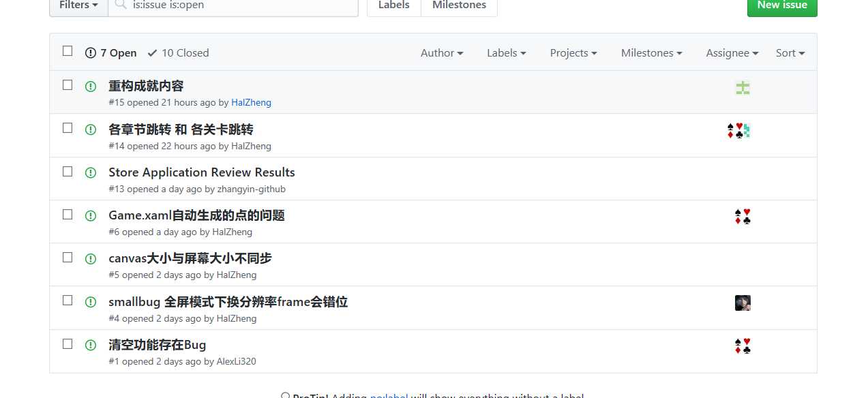Open issue 清空功能存在Bug
Viewport: 868px width, 398px height.
(x=158, y=345)
